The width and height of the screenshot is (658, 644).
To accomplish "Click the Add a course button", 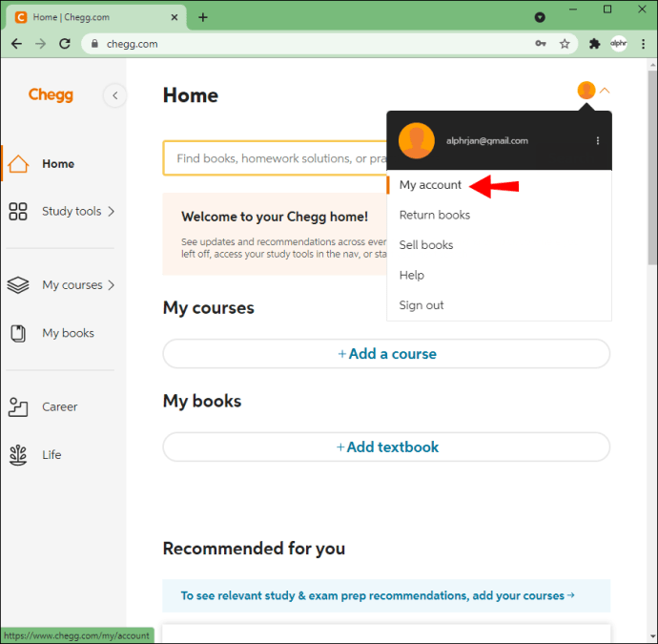I will click(x=386, y=354).
